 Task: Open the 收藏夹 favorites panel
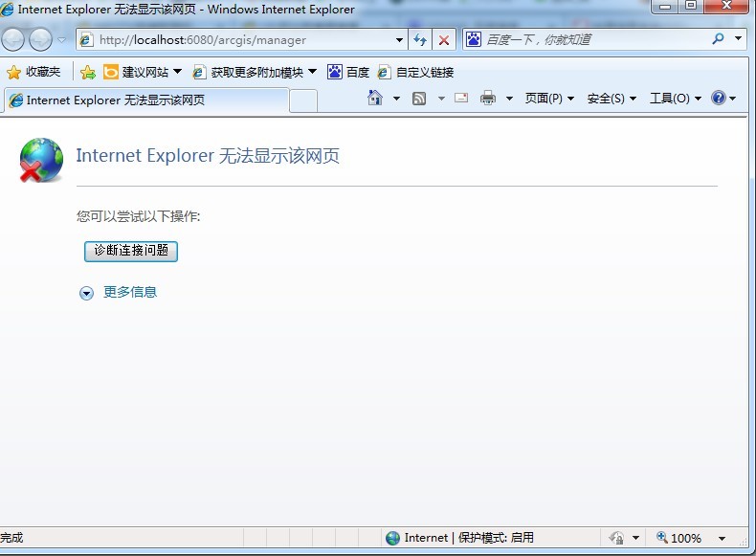coord(33,73)
